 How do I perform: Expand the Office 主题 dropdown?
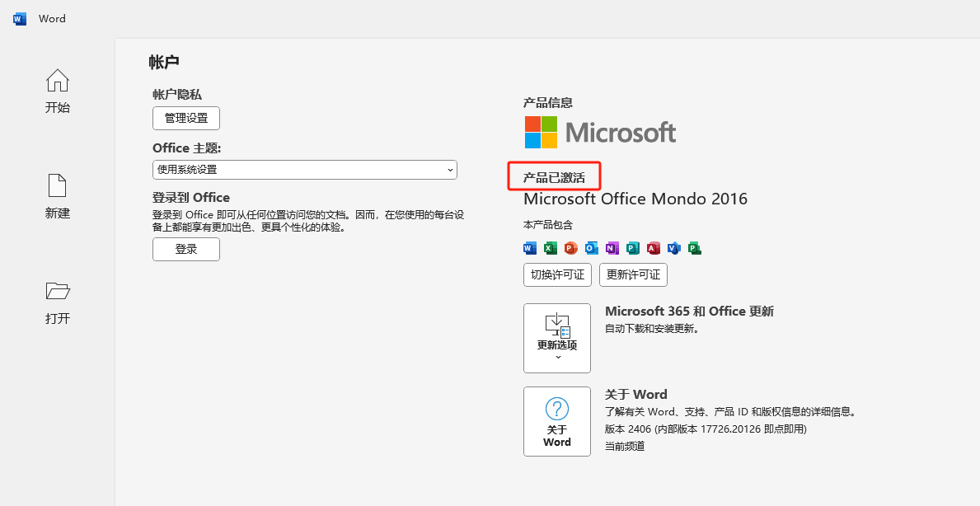click(x=305, y=170)
